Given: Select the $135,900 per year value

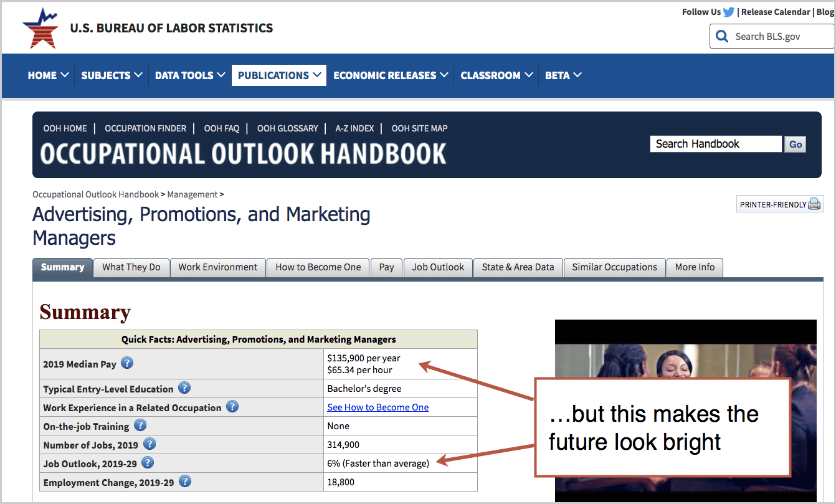Looking at the screenshot, I should (364, 358).
